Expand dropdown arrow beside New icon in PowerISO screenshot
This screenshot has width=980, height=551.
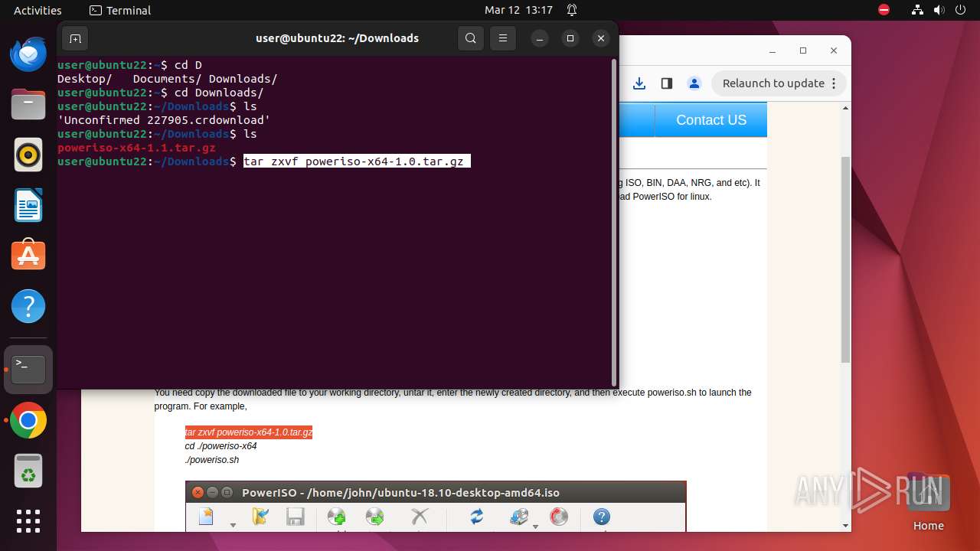click(233, 526)
